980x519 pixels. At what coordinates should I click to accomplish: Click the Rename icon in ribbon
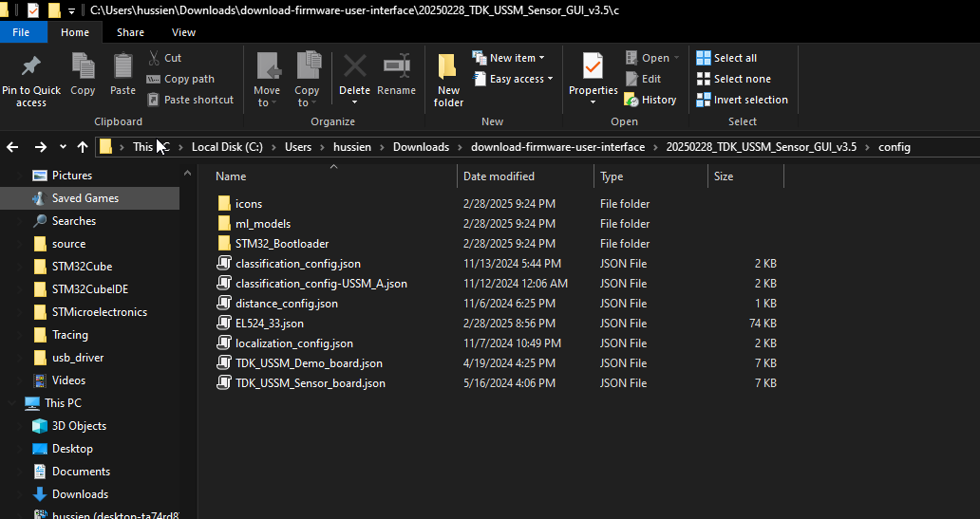coord(396,68)
